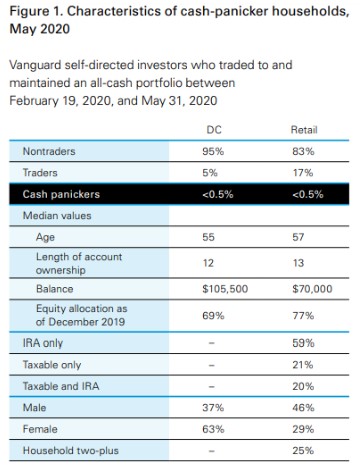Click the Traders row label
The image size is (360, 465).
click(x=40, y=173)
